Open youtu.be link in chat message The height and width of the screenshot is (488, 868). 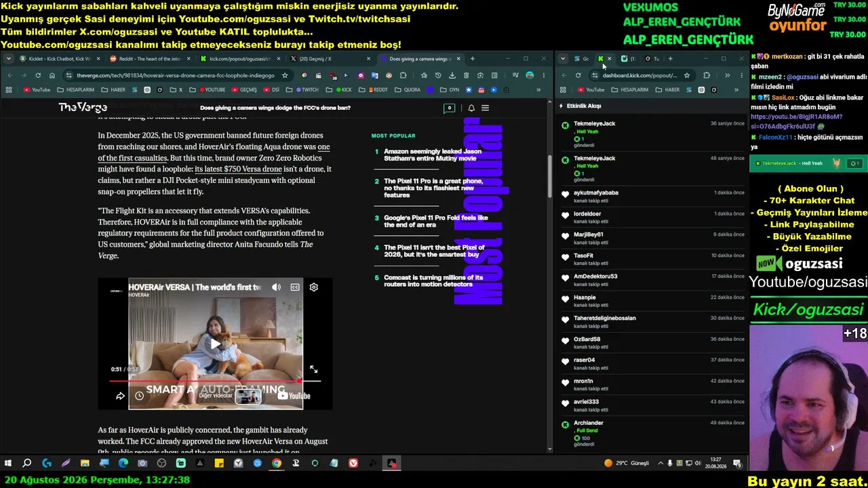click(796, 121)
